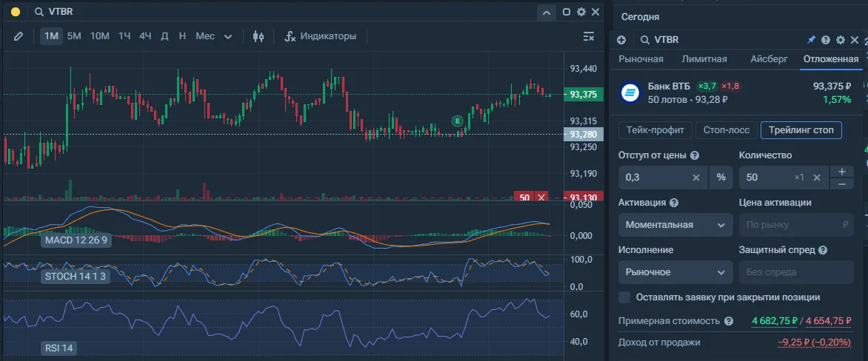Focus the Защитный спред field
Image resolution: width=868 pixels, height=361 pixels.
(x=796, y=272)
